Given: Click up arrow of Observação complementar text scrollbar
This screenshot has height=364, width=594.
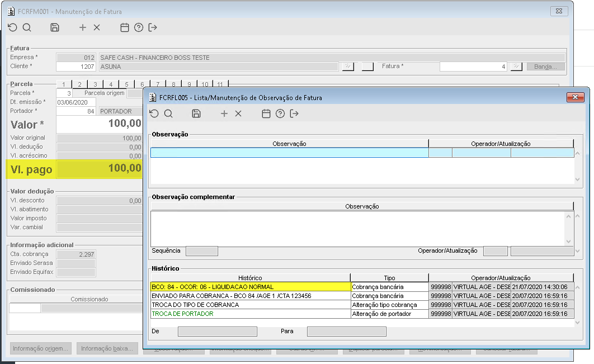Looking at the screenshot, I should click(568, 216).
